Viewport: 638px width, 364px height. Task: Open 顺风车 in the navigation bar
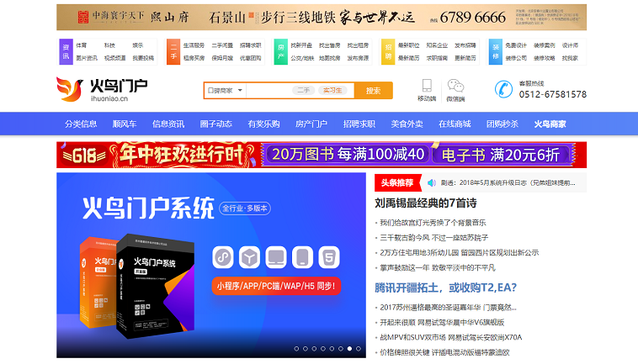click(125, 124)
